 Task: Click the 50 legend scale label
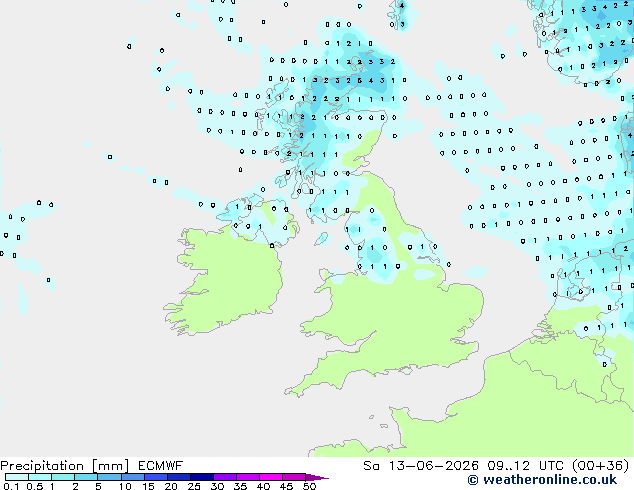[309, 486]
